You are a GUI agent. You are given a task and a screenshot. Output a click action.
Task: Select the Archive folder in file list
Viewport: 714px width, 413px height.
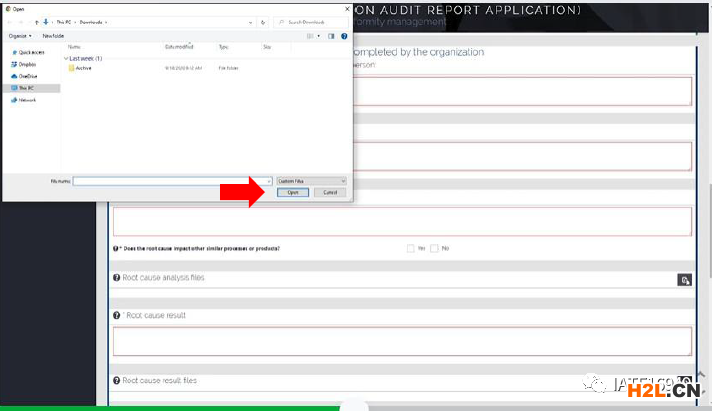point(84,68)
